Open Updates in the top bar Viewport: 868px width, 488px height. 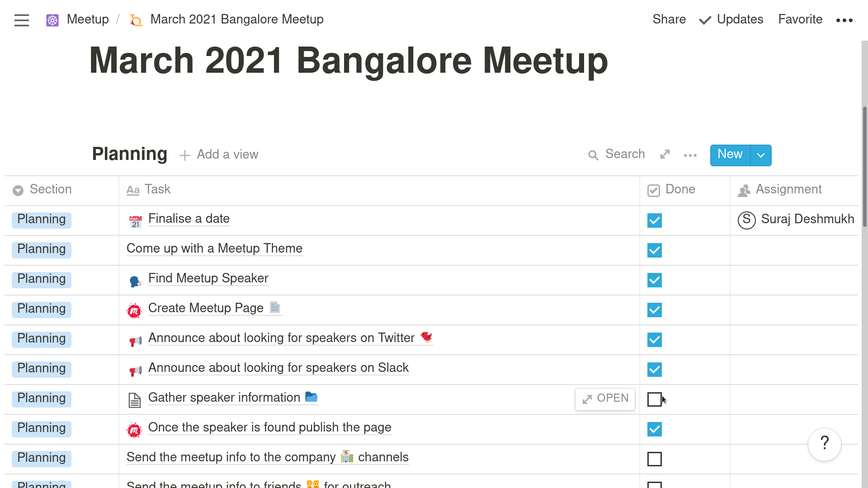point(731,19)
